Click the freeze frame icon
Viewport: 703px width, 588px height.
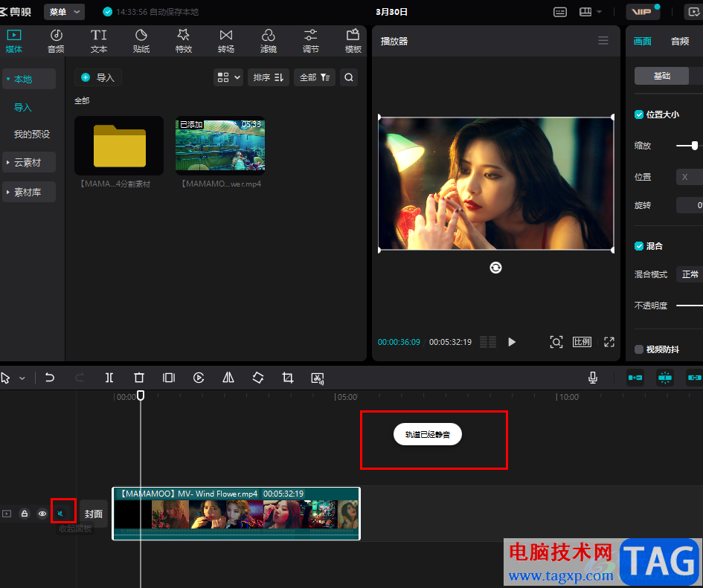click(x=169, y=378)
